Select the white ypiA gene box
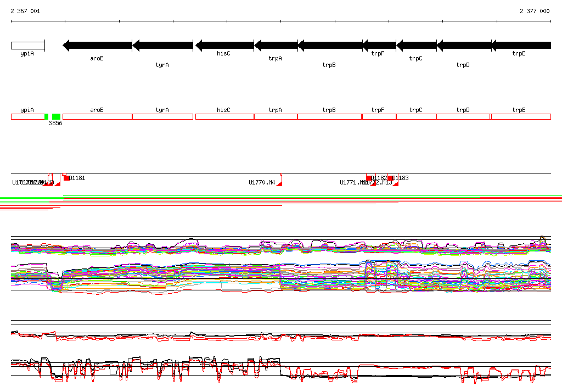 click(27, 46)
